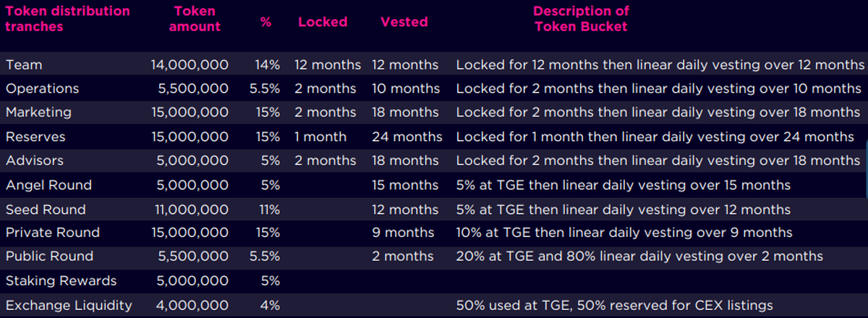
Task: Click the Angel Round label
Action: [x=48, y=185]
